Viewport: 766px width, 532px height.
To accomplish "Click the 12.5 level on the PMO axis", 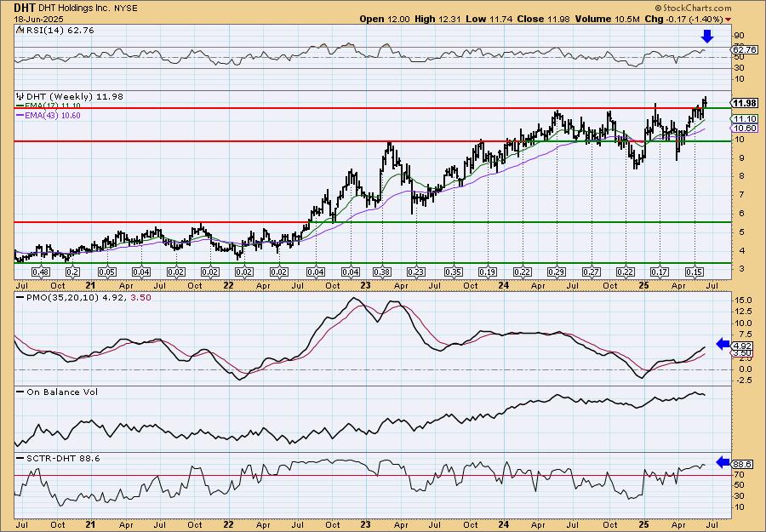I will 742,312.
